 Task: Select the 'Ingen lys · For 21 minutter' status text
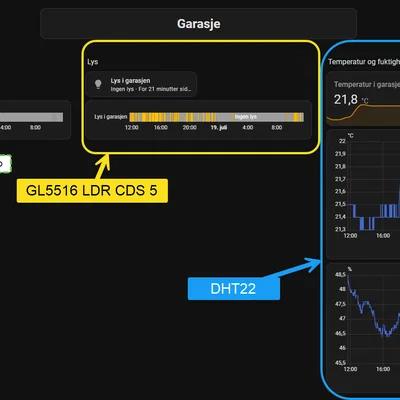tap(151, 89)
